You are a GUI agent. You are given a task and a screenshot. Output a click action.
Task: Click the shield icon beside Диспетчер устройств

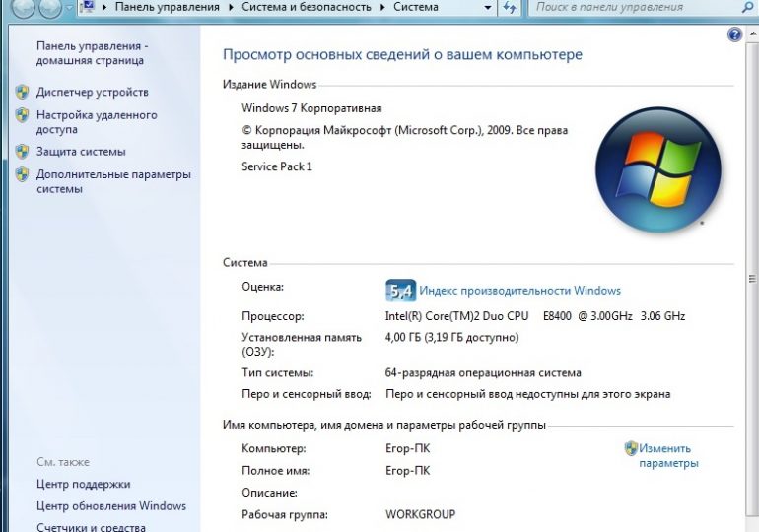[x=22, y=93]
